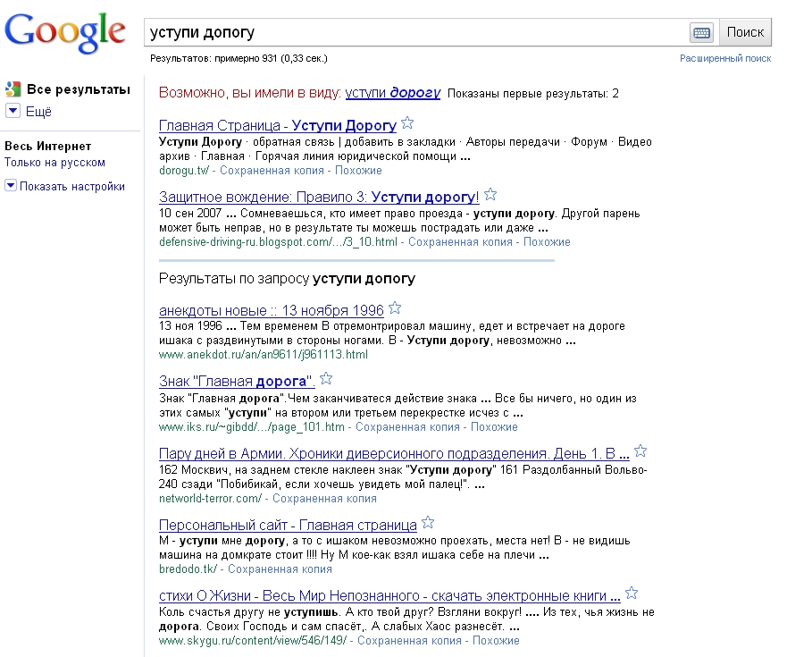Click the 'Все результаты' icon in sidebar
The image size is (812, 657).
[13, 89]
